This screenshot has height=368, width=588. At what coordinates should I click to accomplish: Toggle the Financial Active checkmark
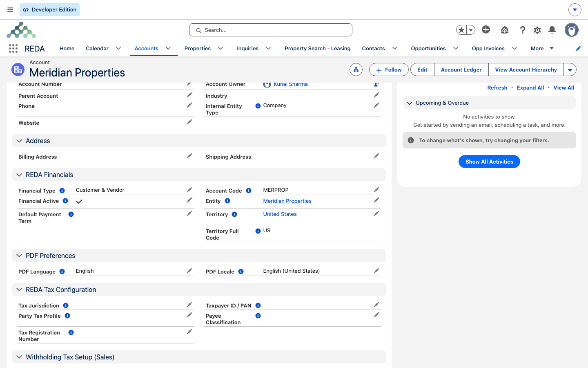pos(79,201)
